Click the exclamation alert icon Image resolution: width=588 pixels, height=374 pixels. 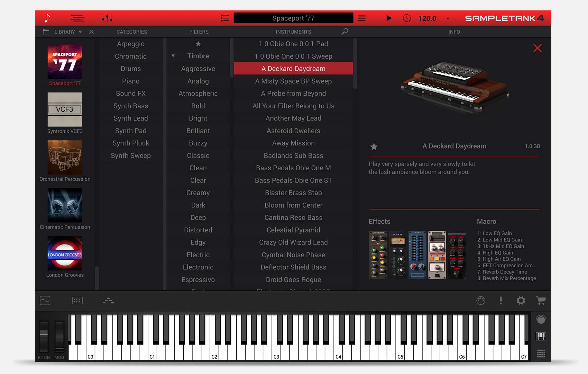click(x=500, y=301)
